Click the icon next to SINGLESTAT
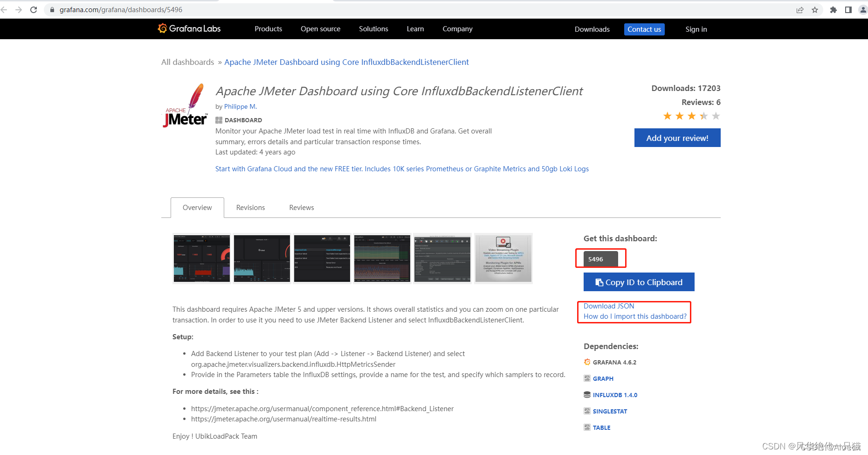The width and height of the screenshot is (868, 455). 587,411
